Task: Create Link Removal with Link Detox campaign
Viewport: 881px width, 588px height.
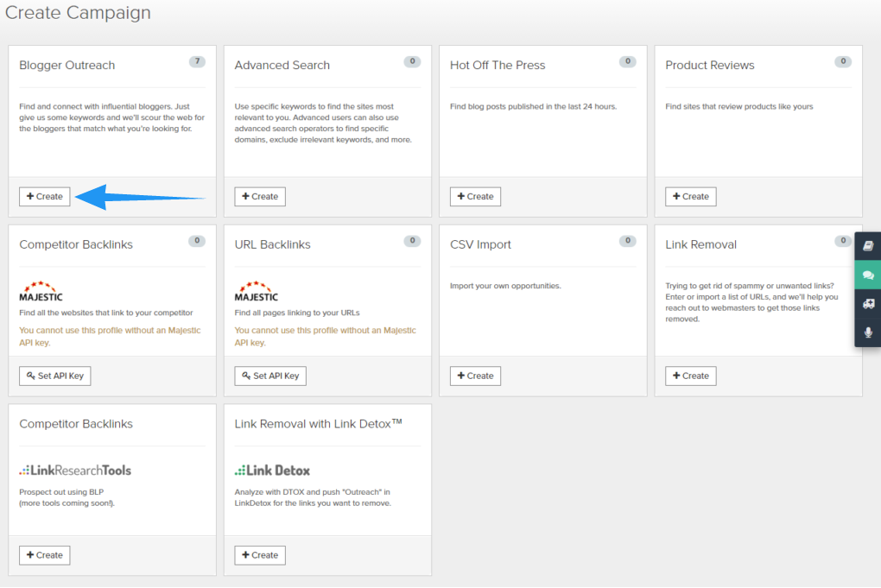Action: (x=260, y=555)
